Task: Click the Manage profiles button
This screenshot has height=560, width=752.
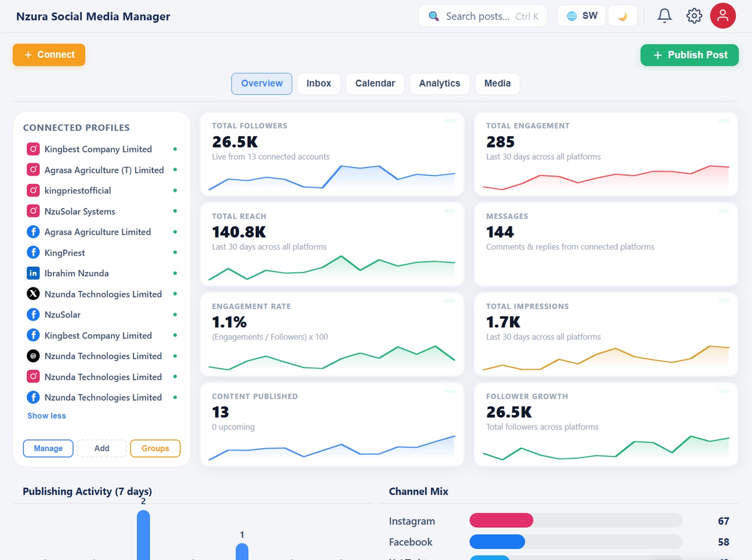Action: click(x=48, y=448)
